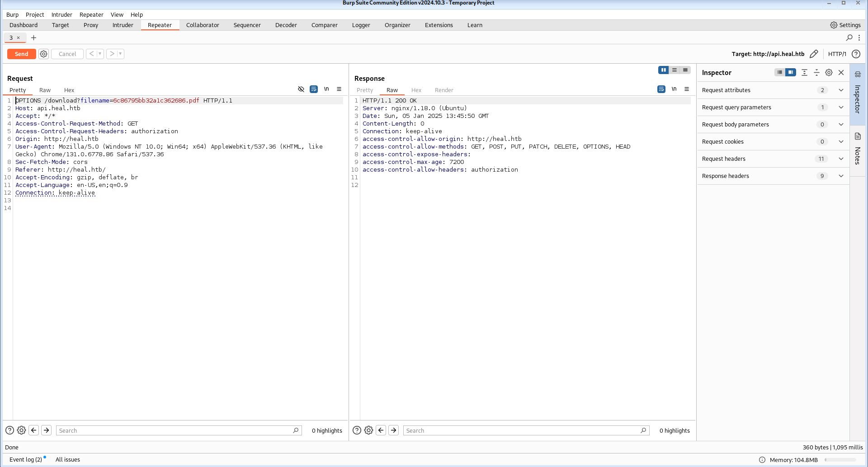The width and height of the screenshot is (868, 467).
Task: Switch to side-by-side Request/Response layout
Action: point(663,70)
